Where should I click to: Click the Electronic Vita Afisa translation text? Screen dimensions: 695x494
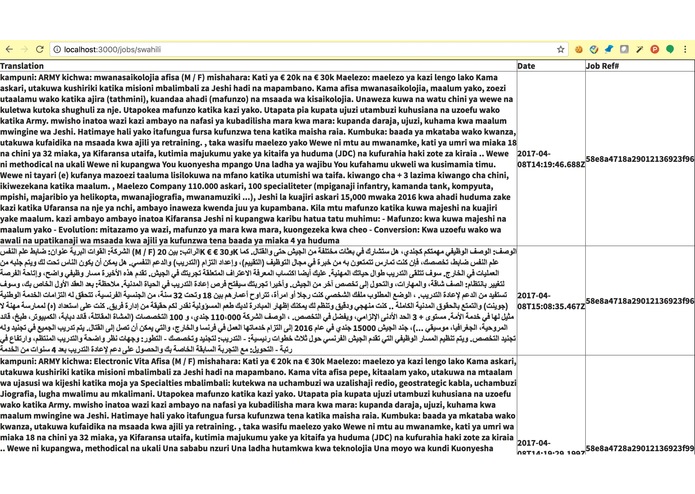coord(258,405)
